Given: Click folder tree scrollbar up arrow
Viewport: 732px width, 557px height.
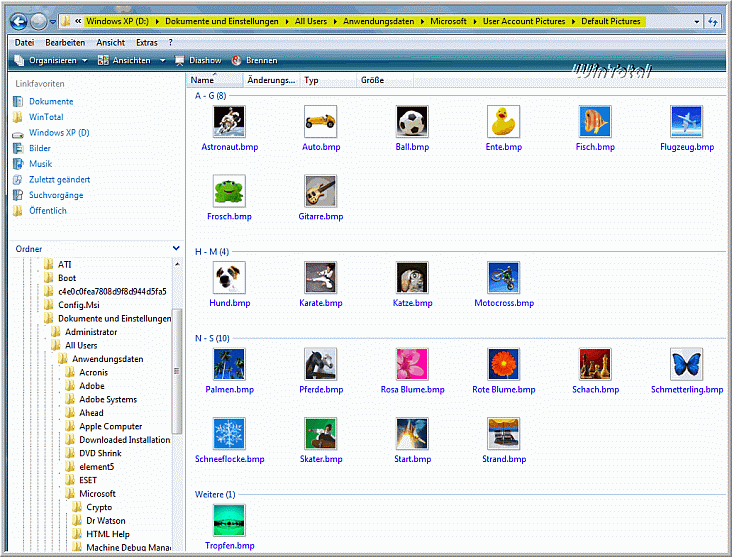Looking at the screenshot, I should coord(177,264).
